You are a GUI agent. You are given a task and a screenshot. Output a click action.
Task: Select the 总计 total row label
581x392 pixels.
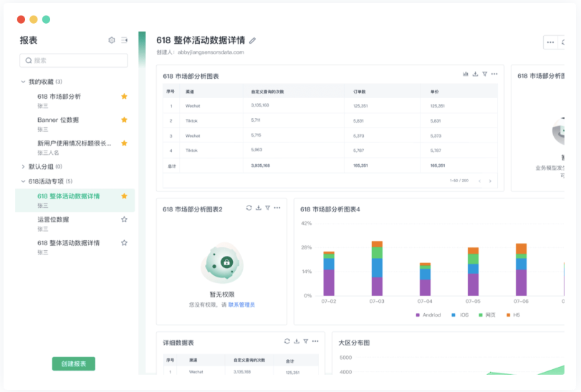click(x=171, y=166)
